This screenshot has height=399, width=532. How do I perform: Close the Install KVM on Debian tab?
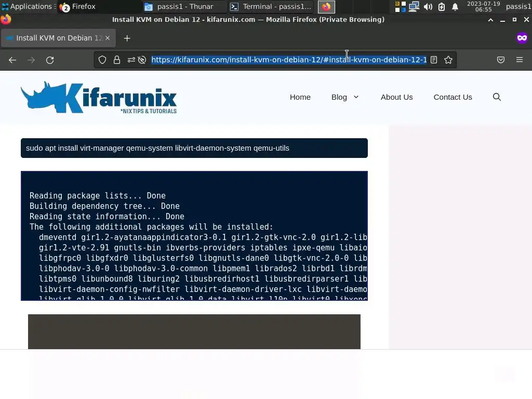tap(108, 38)
